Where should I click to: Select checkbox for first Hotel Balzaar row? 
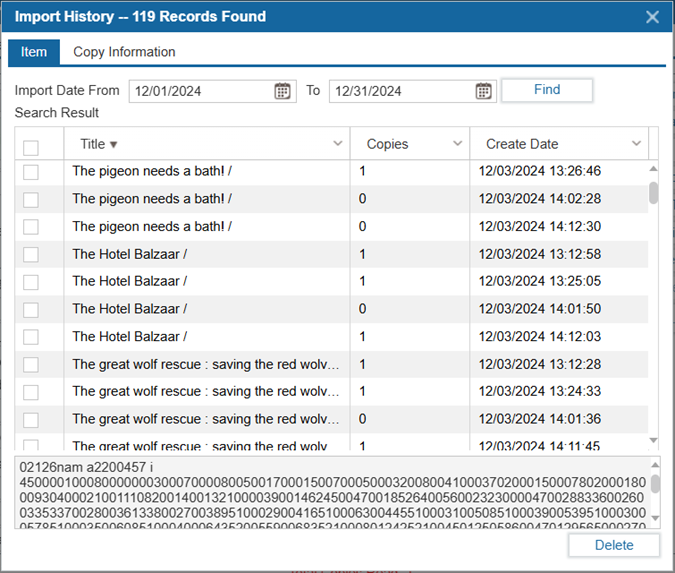pyautogui.click(x=31, y=254)
